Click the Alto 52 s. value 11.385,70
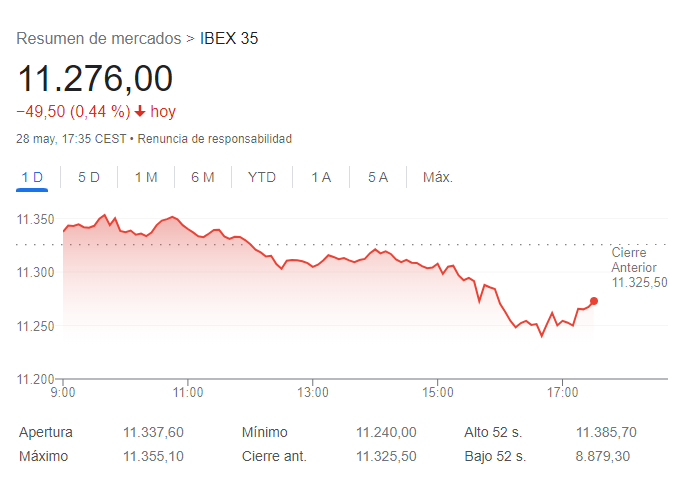Screen dimensions: 697x480 click(x=606, y=433)
